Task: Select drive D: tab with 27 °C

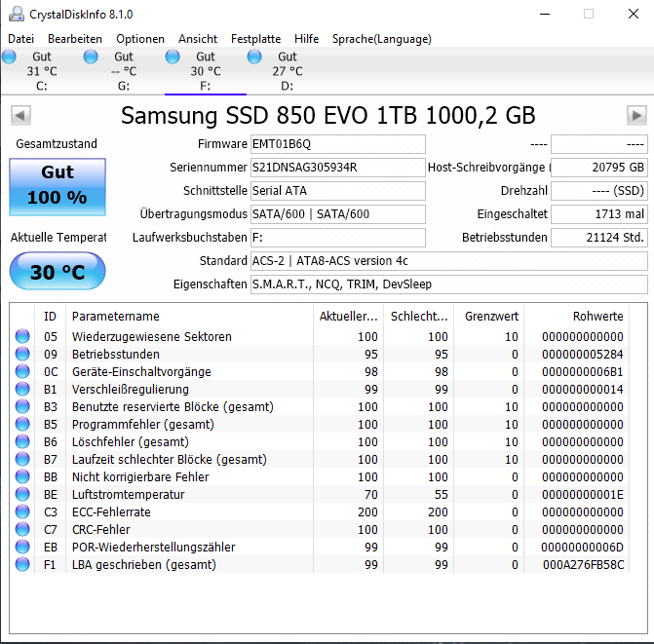Action: pos(288,71)
